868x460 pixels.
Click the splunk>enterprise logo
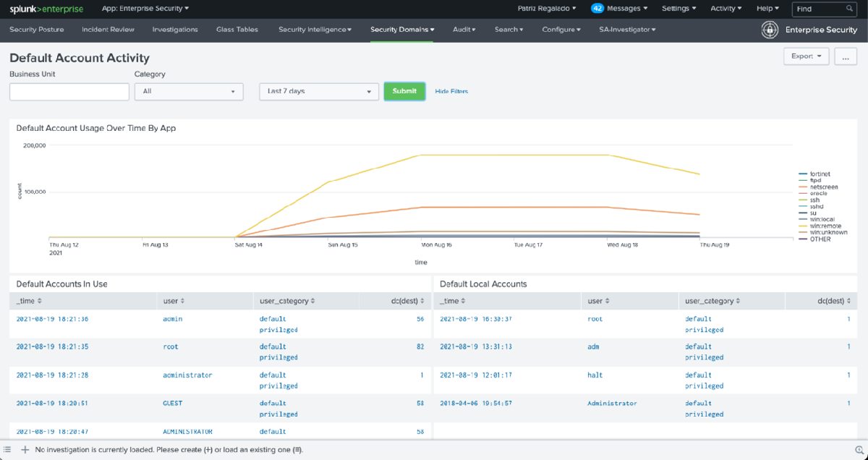[x=46, y=9]
